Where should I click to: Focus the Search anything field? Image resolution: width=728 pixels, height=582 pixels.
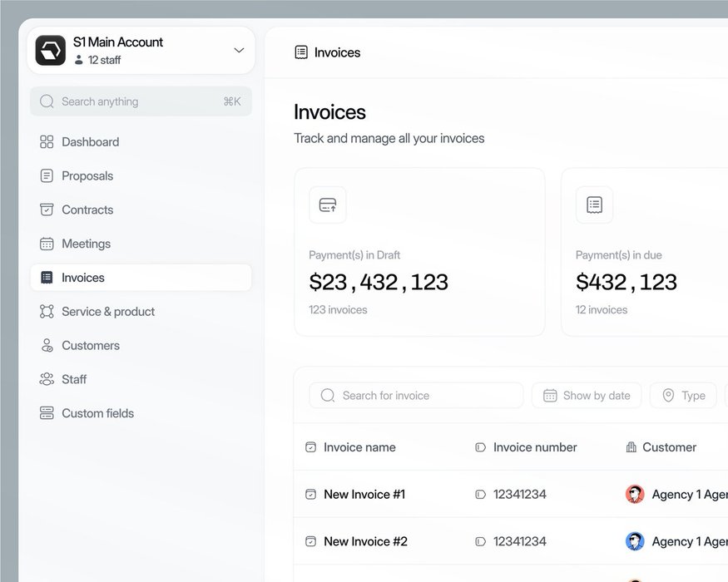(x=141, y=101)
